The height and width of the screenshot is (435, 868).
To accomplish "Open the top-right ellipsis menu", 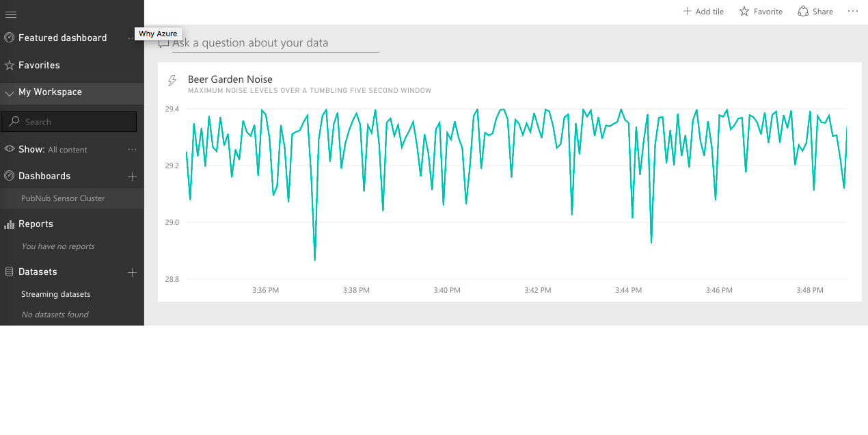I will coord(852,11).
